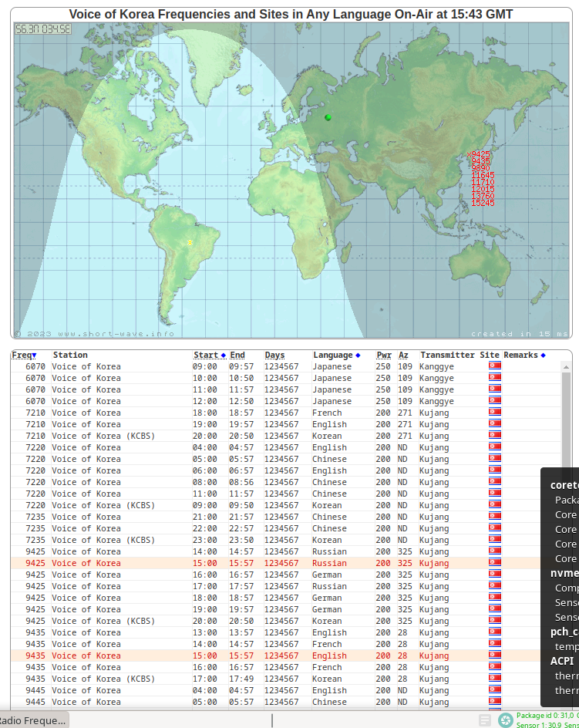Image resolution: width=579 pixels, height=728 pixels.
Task: Click the flag icon in the 7220 08:00 Chinese row
Action: pos(494,482)
